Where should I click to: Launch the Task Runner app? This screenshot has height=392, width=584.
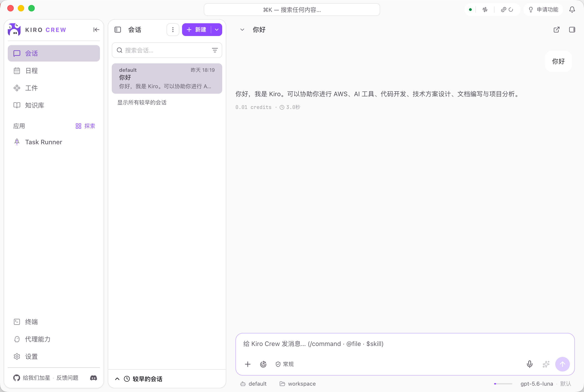54,142
